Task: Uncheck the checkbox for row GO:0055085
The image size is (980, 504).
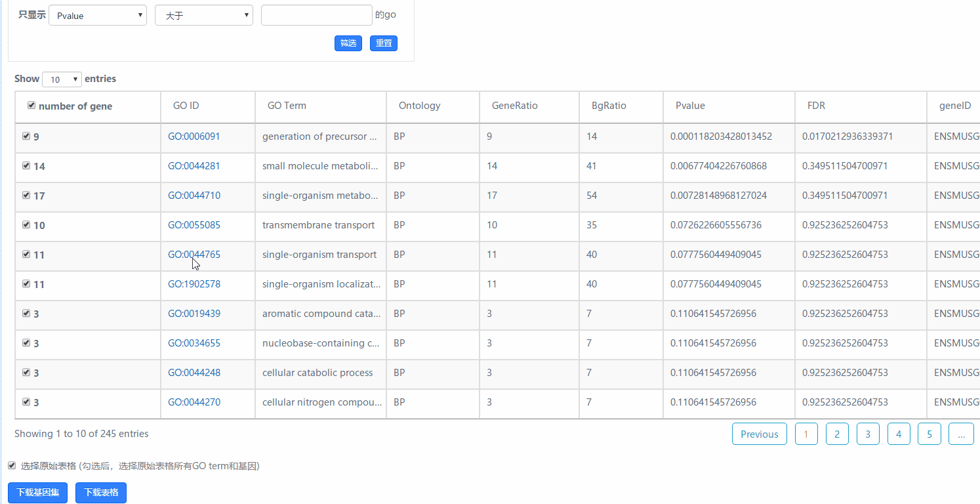Action: [x=26, y=224]
